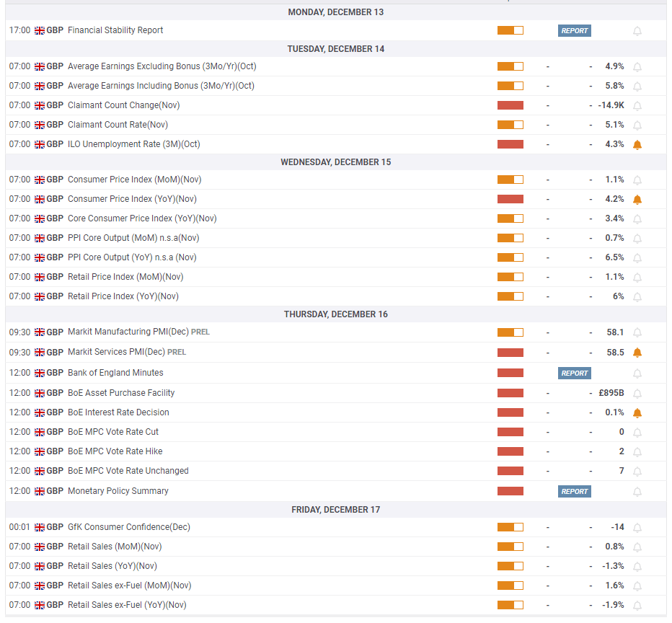
Task: Disable alert bell for Consumer Price Index (YoY)
Action: click(637, 200)
